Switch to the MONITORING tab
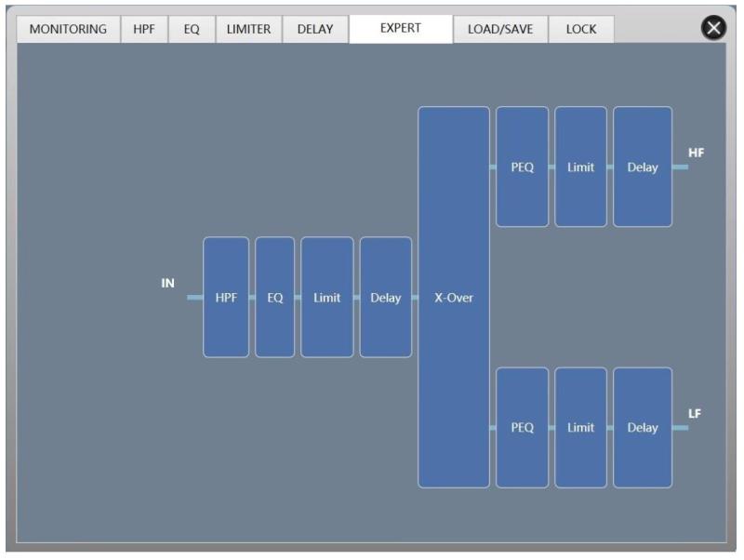 pyautogui.click(x=68, y=29)
